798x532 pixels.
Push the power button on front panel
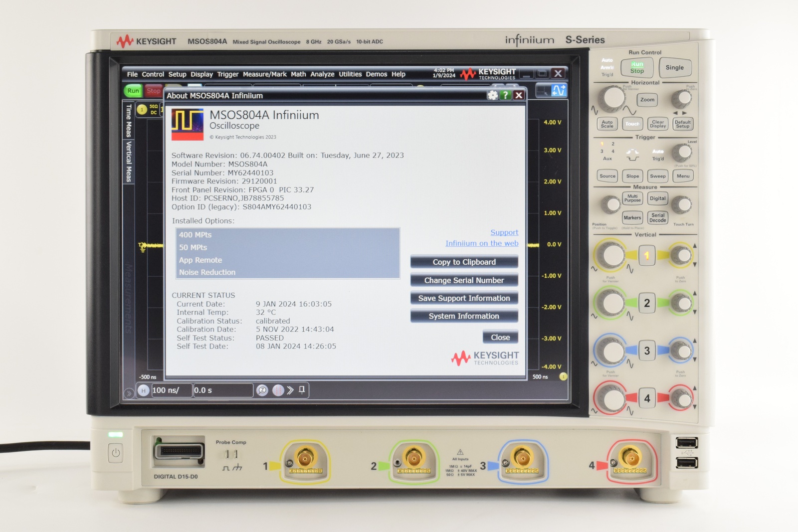pyautogui.click(x=116, y=453)
